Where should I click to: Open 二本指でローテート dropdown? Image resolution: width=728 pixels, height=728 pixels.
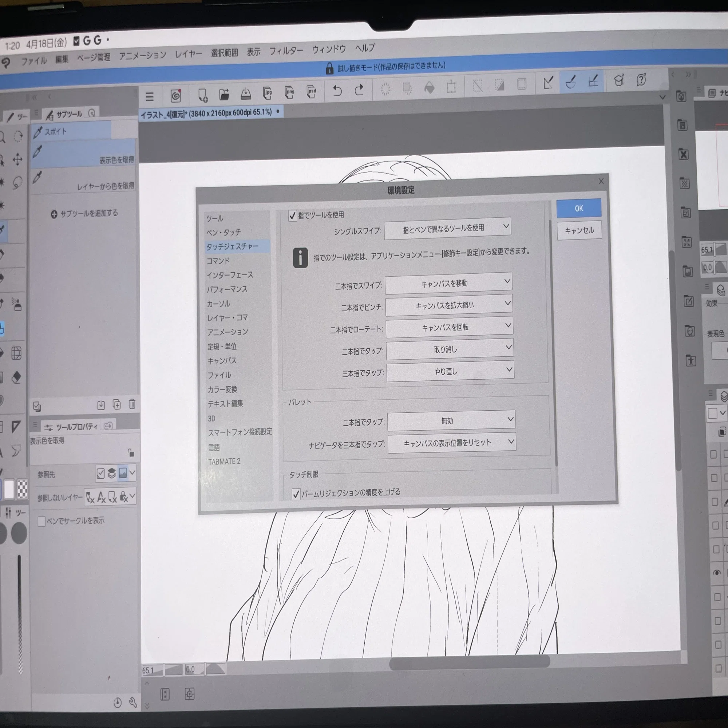(x=449, y=327)
